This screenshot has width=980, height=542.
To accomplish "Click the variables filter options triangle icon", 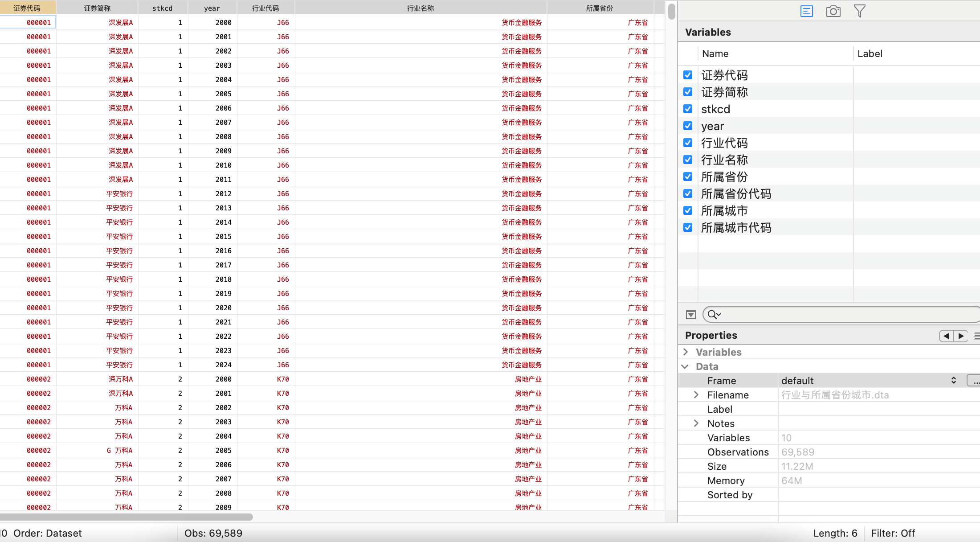I will point(690,315).
